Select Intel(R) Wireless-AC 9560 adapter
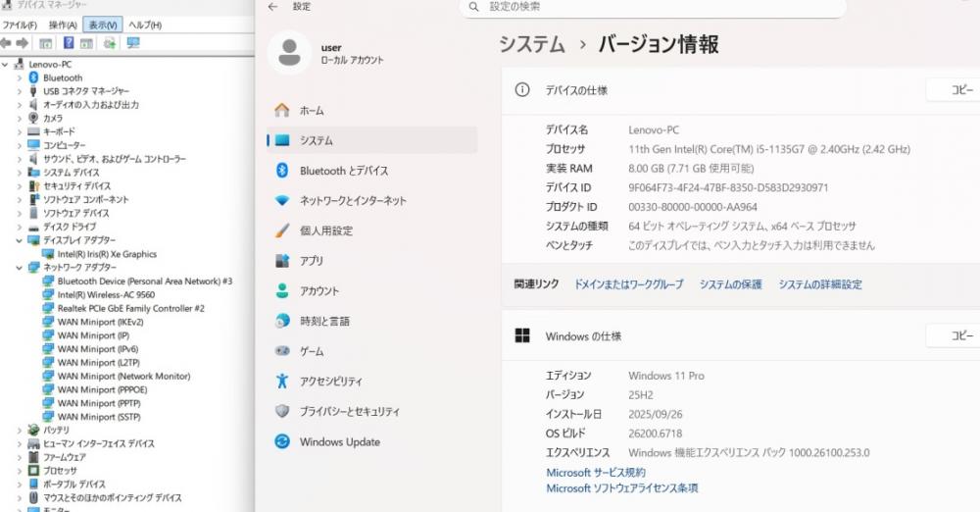980x512 pixels. [x=106, y=295]
